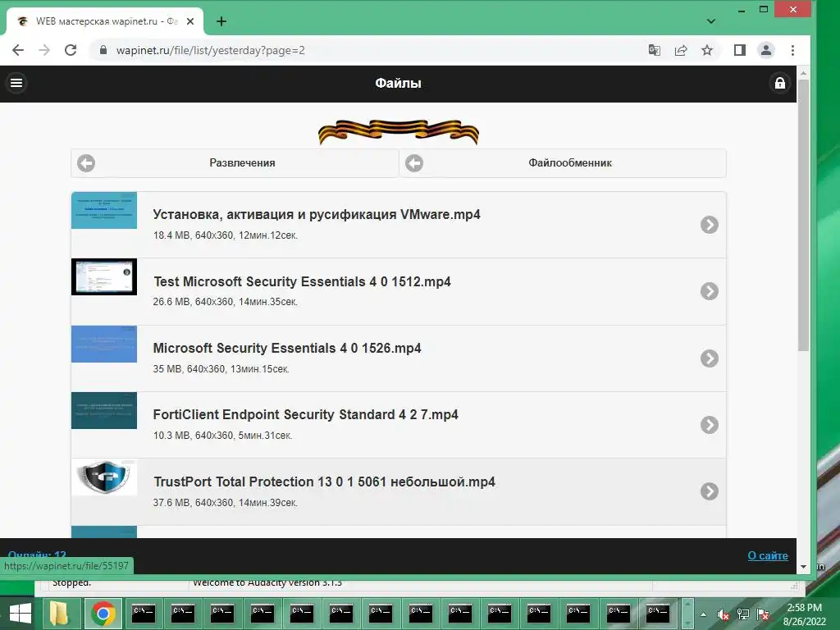Viewport: 840px width, 630px height.
Task: Click the back arrow icon beside Развлечения
Action: pyautogui.click(x=86, y=163)
